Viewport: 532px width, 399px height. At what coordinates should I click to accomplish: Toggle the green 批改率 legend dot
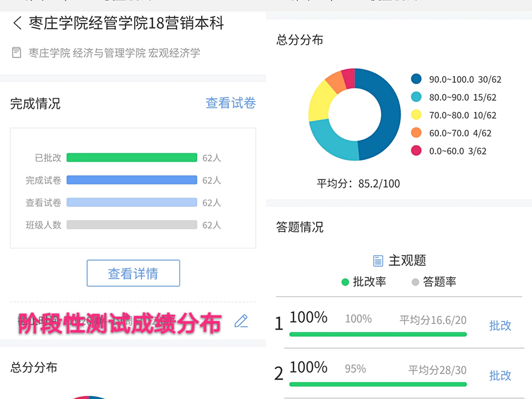click(x=345, y=282)
